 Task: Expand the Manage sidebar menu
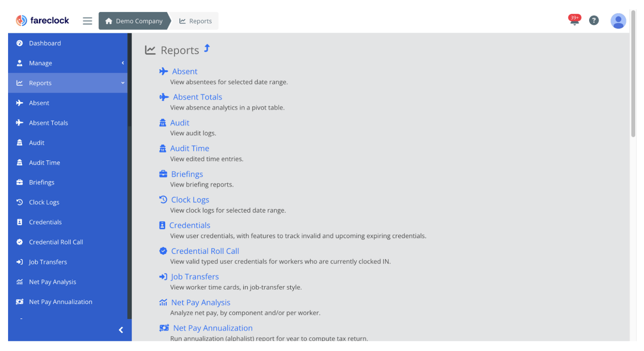pyautogui.click(x=68, y=63)
